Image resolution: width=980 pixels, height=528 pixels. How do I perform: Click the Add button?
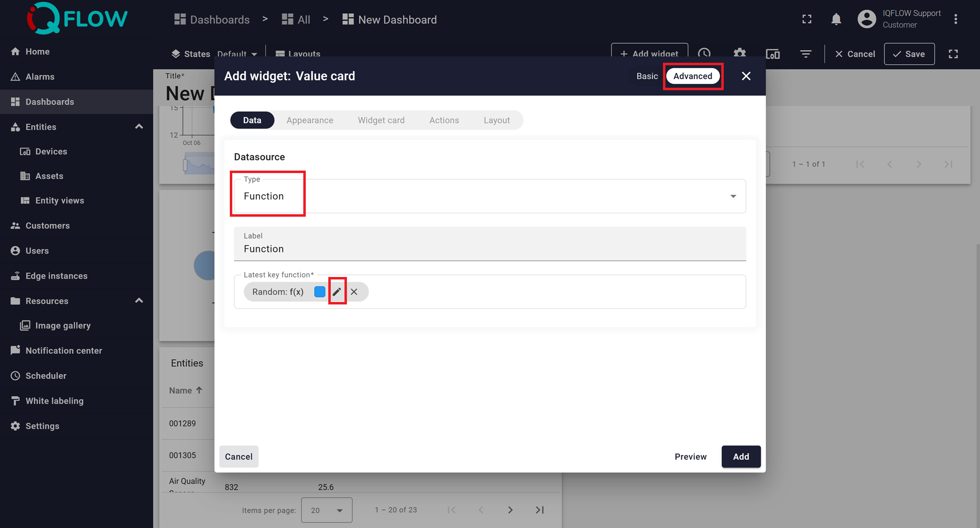(x=741, y=456)
